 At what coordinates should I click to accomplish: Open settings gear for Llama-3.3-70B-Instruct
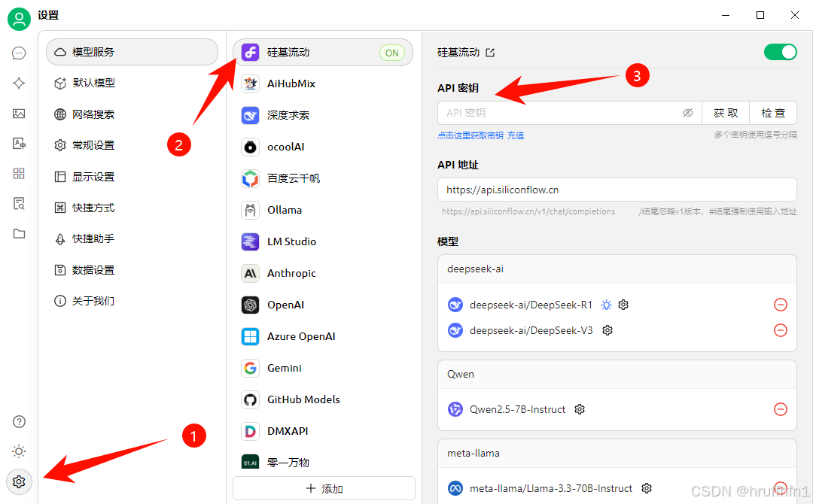coord(647,488)
